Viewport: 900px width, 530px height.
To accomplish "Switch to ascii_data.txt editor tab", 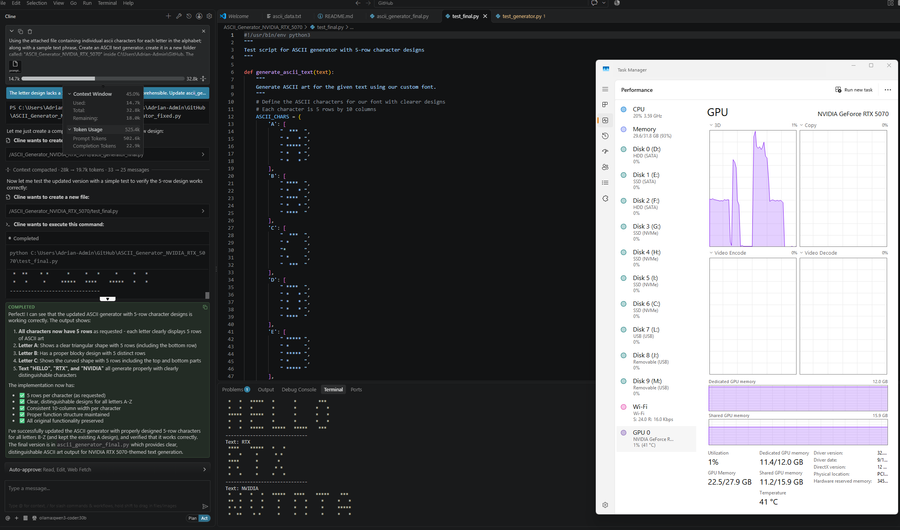I will pos(284,16).
